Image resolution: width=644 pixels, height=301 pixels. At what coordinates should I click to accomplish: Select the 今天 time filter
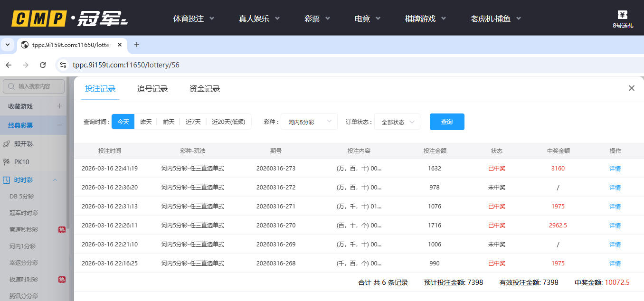tap(123, 122)
